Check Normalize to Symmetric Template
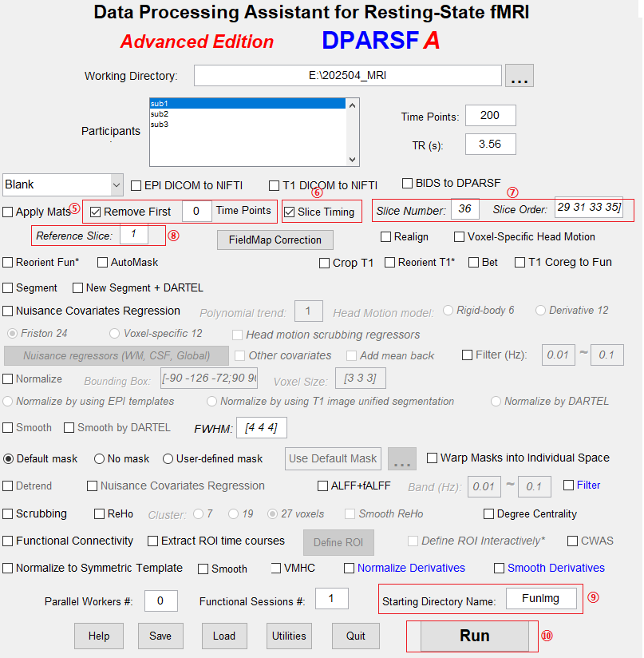644x658 pixels. tap(7, 569)
